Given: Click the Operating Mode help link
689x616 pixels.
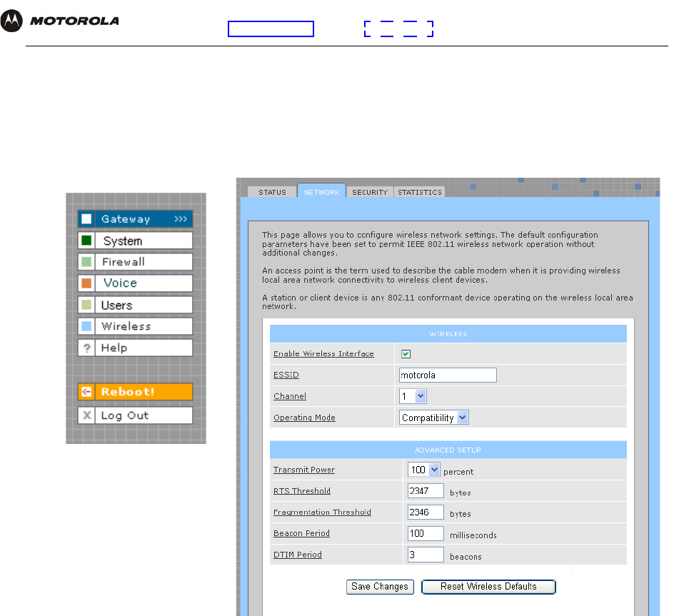Looking at the screenshot, I should (304, 418).
